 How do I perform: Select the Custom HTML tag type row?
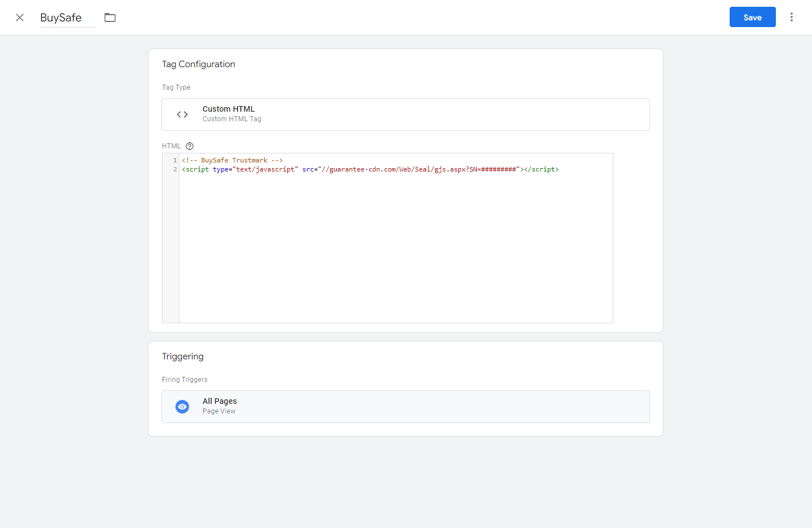click(406, 115)
